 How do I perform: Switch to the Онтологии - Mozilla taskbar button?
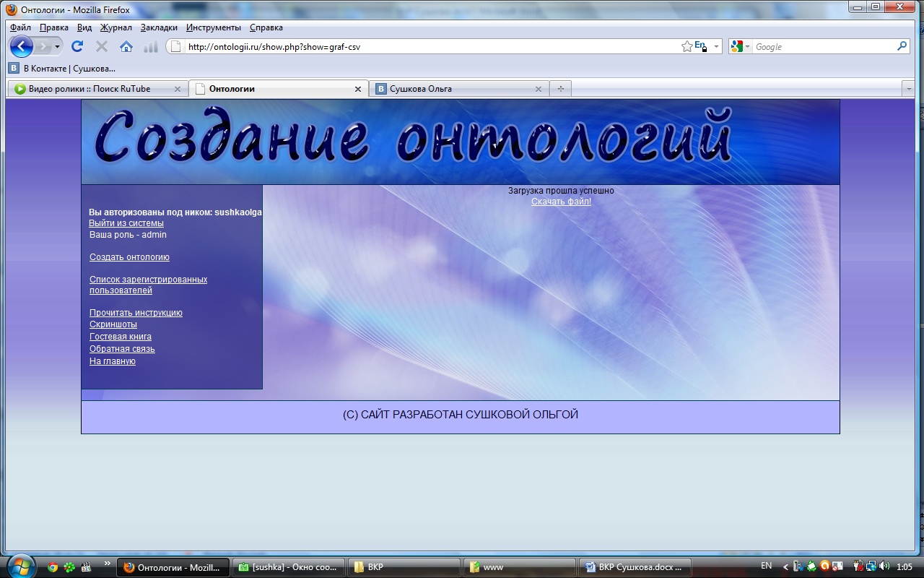(173, 567)
